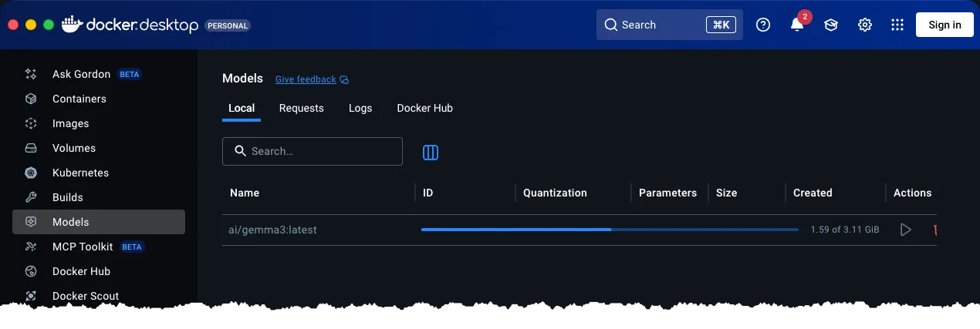Open notifications bell with 2 badge
This screenshot has height=329, width=980.
pyautogui.click(x=797, y=25)
